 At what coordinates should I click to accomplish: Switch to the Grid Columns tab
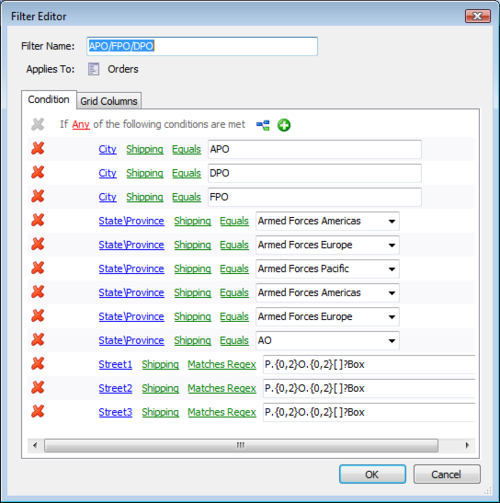click(x=109, y=101)
